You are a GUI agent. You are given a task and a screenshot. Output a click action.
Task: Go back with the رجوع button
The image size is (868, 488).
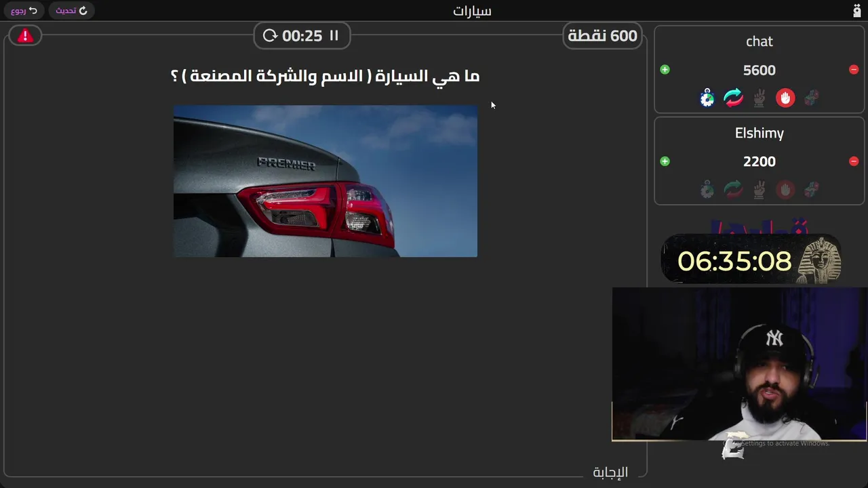click(24, 11)
